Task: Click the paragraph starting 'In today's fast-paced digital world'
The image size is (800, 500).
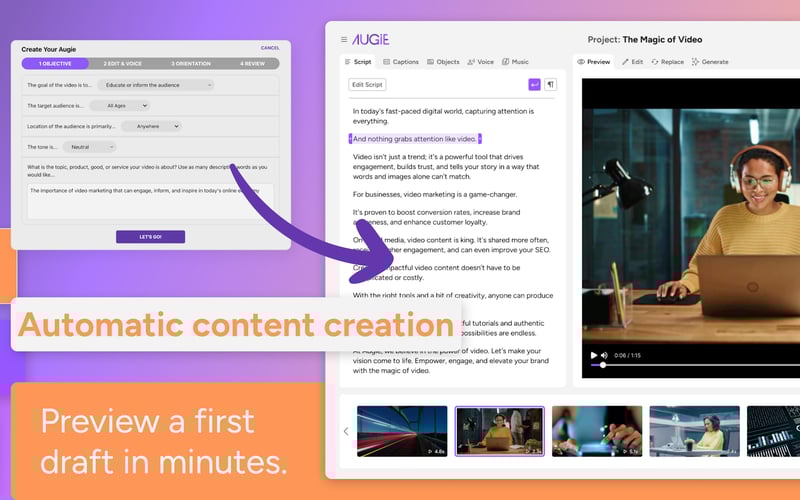Action: point(443,116)
